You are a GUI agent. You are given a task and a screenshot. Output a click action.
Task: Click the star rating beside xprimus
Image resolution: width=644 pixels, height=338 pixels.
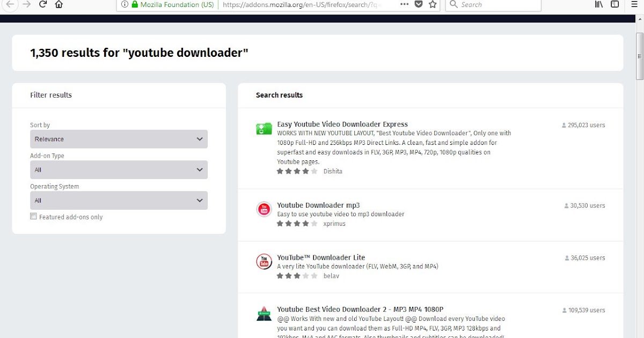[297, 224]
